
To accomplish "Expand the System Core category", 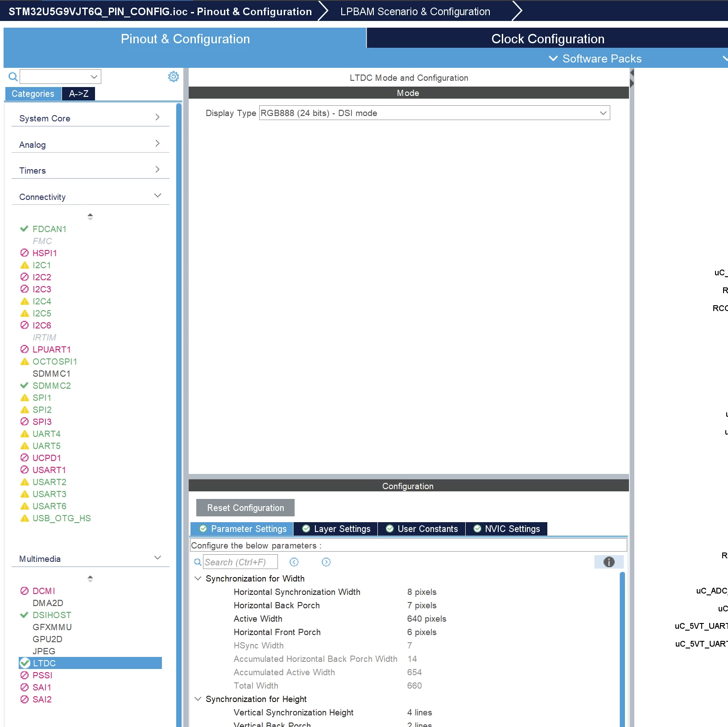I will (90, 118).
